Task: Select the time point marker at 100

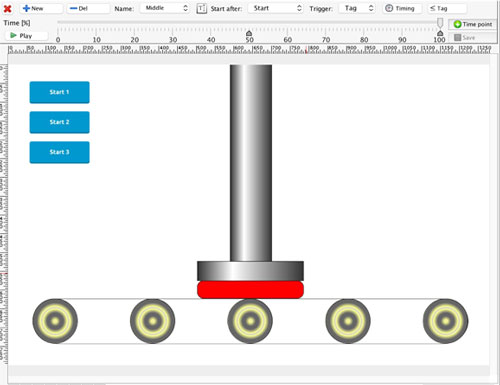Action: point(440,33)
